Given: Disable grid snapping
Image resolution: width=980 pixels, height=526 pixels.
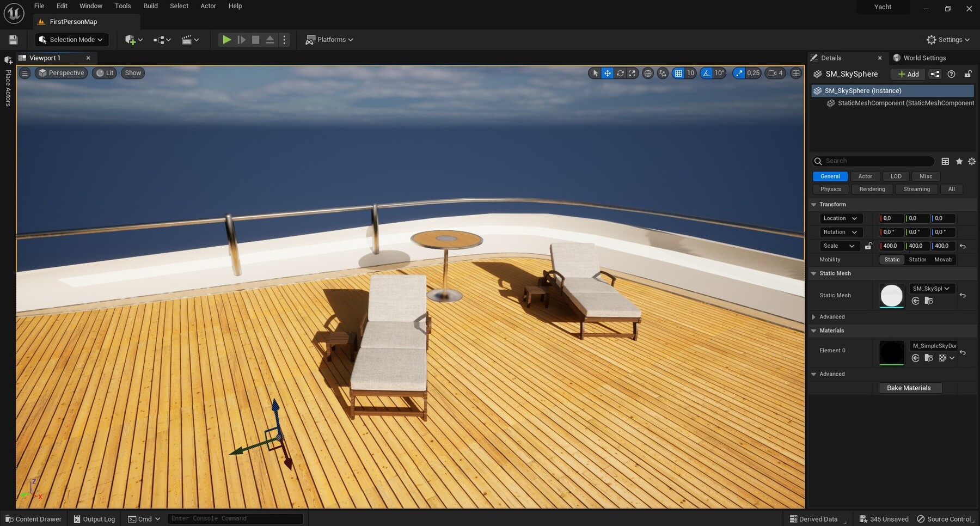Looking at the screenshot, I should click(680, 73).
